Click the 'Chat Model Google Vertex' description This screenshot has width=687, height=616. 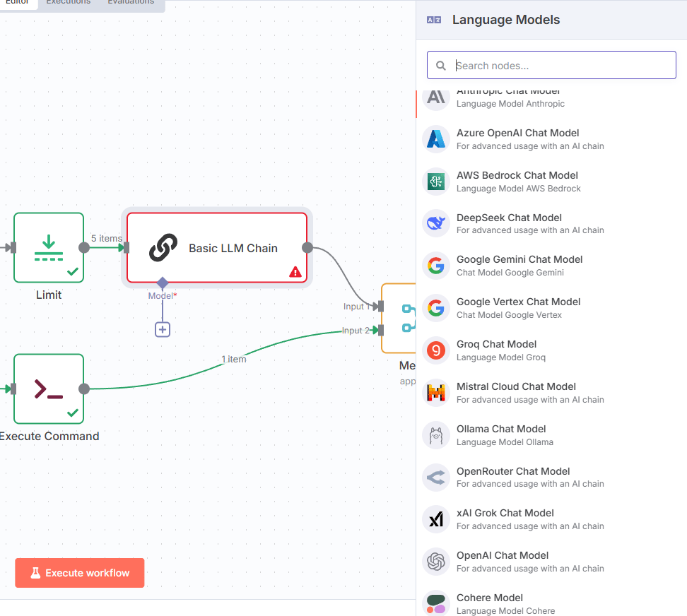[509, 315]
